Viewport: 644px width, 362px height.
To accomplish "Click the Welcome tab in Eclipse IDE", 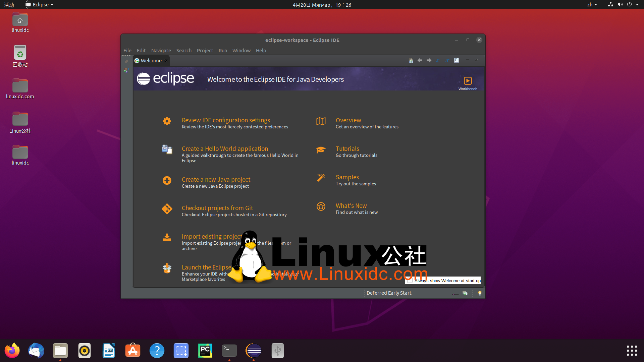I will coord(150,60).
